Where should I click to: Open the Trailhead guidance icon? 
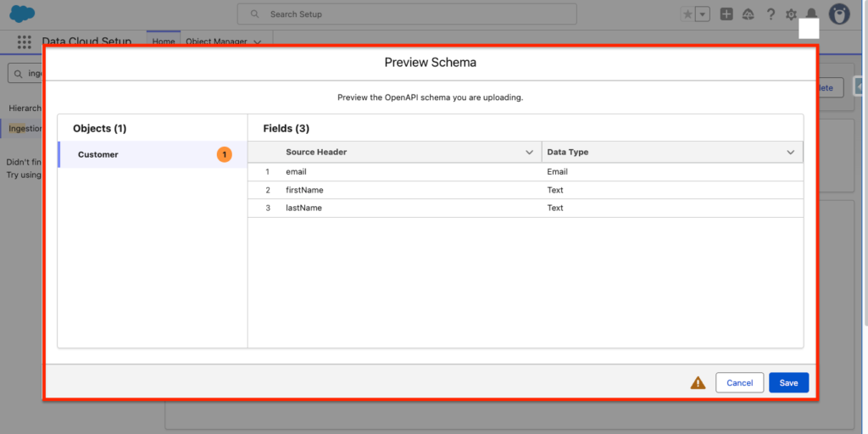(x=748, y=14)
